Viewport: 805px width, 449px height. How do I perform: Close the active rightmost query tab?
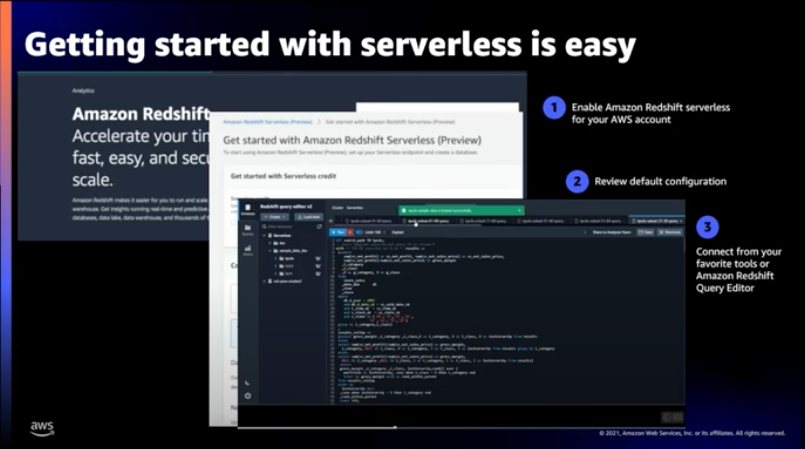pos(681,221)
